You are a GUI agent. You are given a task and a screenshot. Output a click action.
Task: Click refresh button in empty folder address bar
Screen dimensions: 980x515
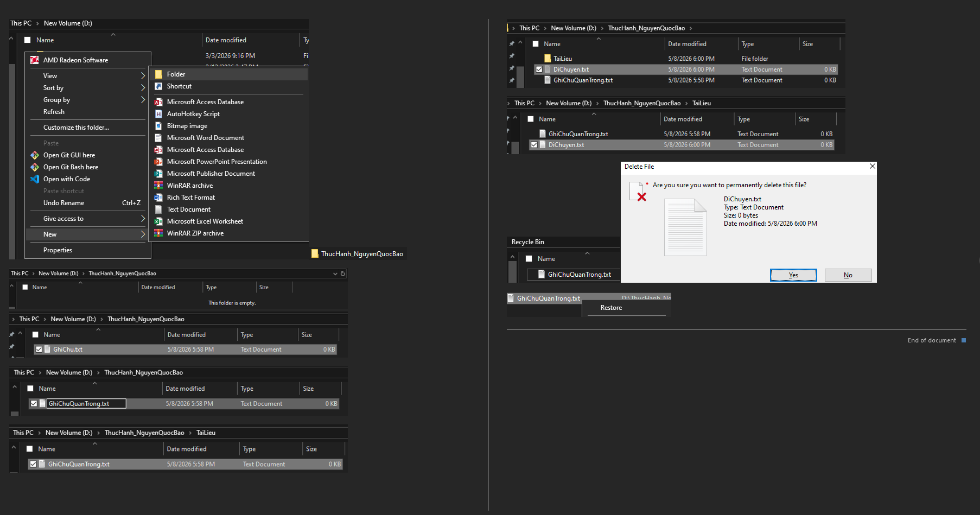click(343, 274)
